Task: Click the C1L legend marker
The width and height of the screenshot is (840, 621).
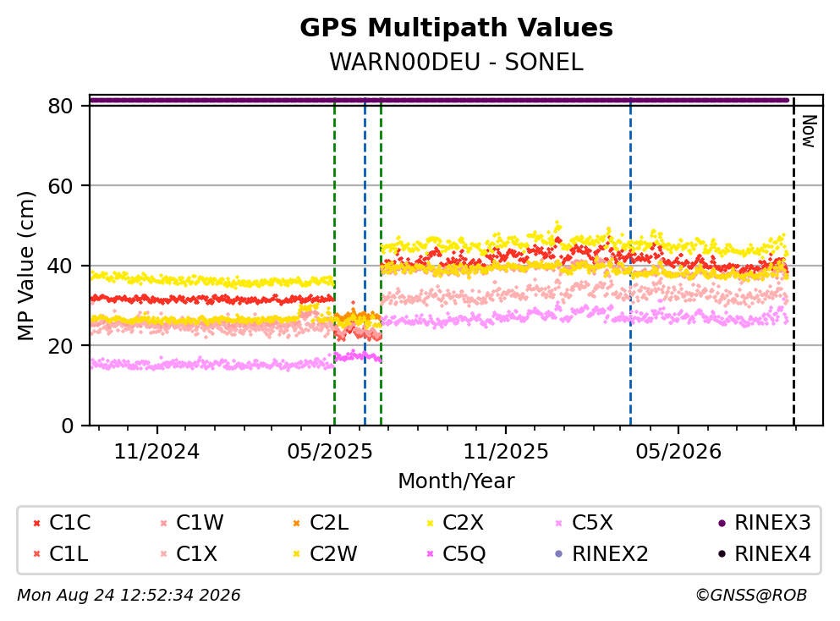Action: click(36, 554)
